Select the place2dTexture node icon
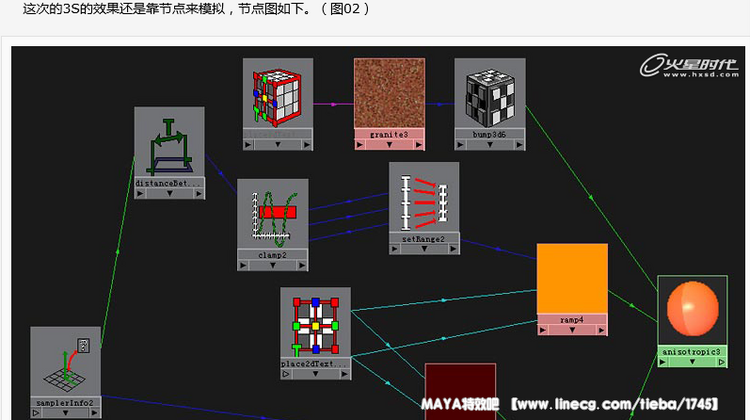This screenshot has height=420, width=750. click(315, 324)
